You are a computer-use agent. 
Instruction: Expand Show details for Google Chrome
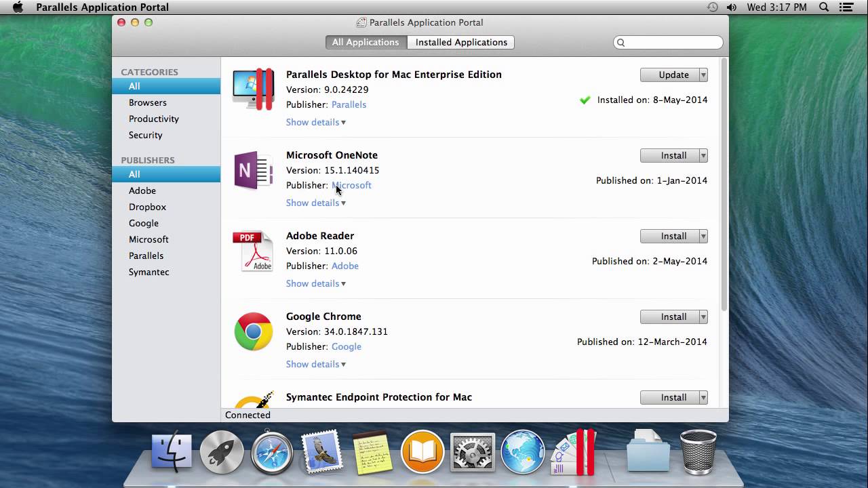[x=315, y=364]
